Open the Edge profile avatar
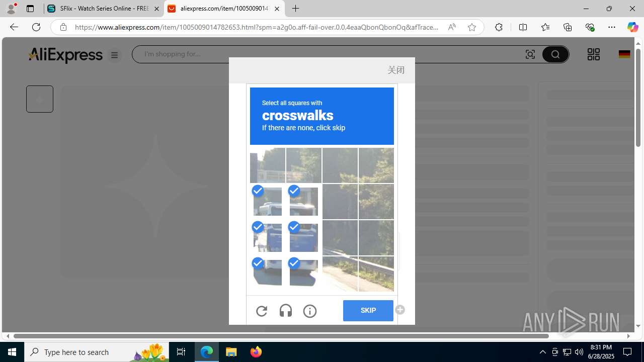The width and height of the screenshot is (644, 362). pos(11,9)
